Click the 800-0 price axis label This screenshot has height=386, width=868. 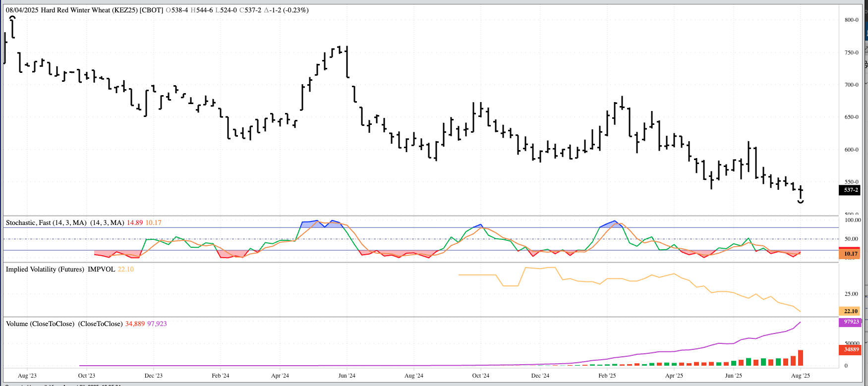851,20
